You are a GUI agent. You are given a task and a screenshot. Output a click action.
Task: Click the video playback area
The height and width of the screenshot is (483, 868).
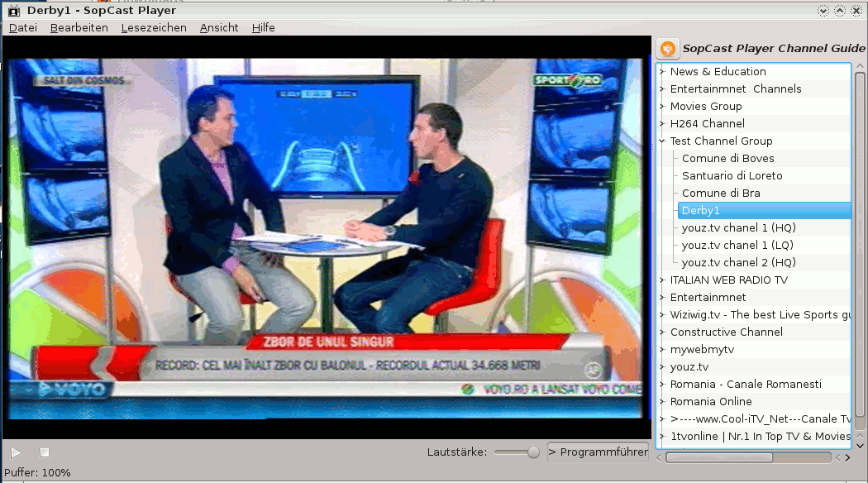click(327, 238)
